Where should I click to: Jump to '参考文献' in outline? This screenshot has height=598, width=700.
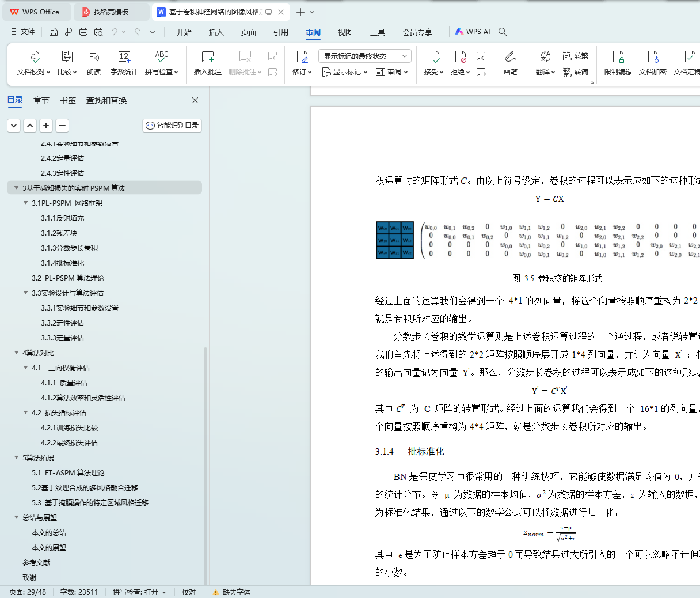36,562
